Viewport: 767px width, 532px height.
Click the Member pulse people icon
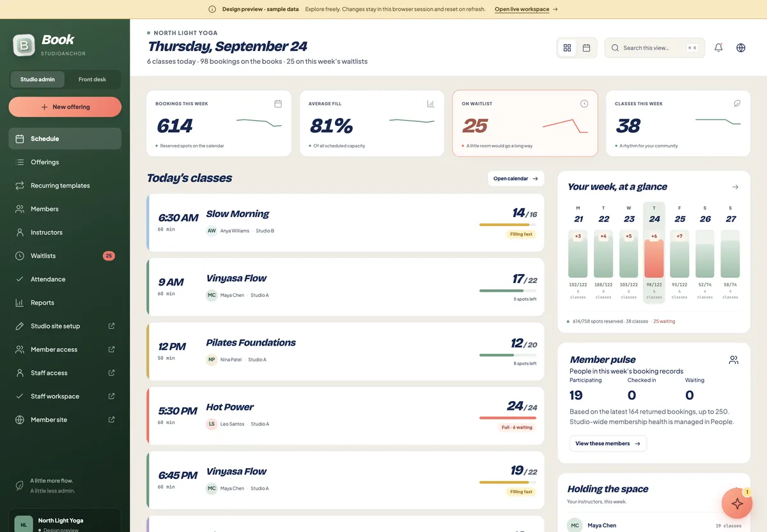click(734, 360)
